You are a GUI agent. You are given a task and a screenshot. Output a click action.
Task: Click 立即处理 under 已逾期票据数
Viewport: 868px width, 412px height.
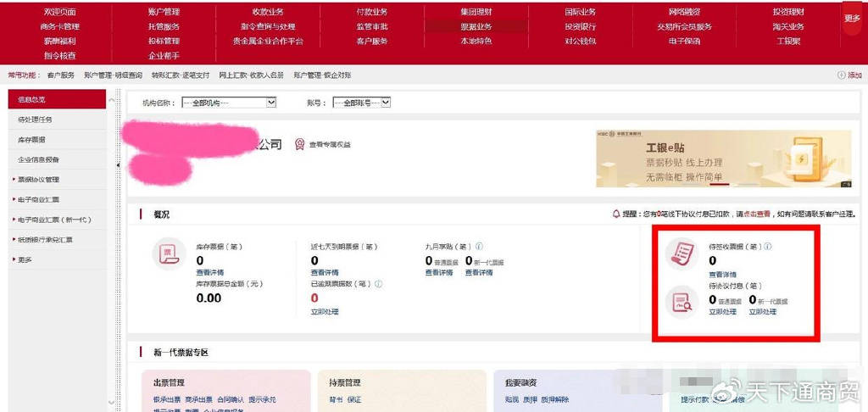pyautogui.click(x=325, y=312)
